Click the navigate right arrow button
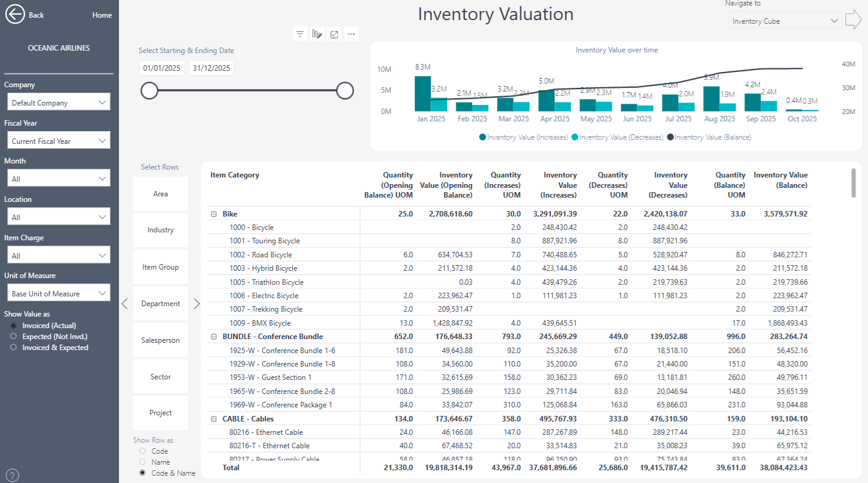Image resolution: width=868 pixels, height=483 pixels. point(853,20)
